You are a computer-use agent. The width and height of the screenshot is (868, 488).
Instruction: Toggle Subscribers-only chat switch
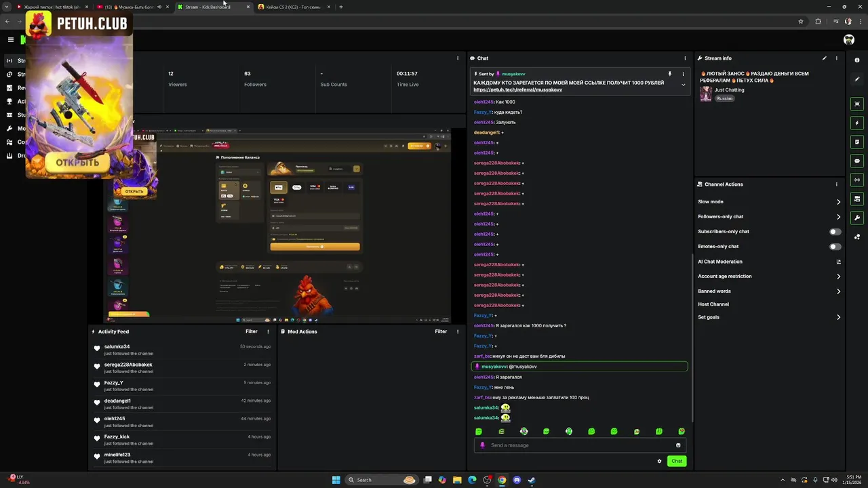point(835,232)
